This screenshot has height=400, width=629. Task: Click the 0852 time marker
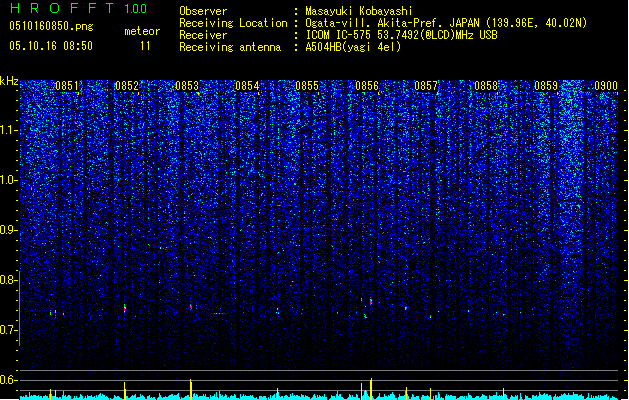pos(127,86)
